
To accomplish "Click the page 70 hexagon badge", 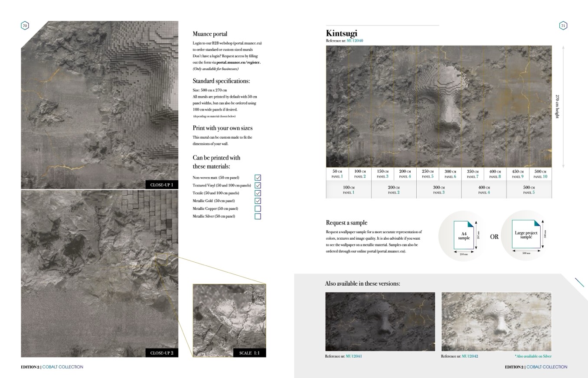I will [x=25, y=26].
